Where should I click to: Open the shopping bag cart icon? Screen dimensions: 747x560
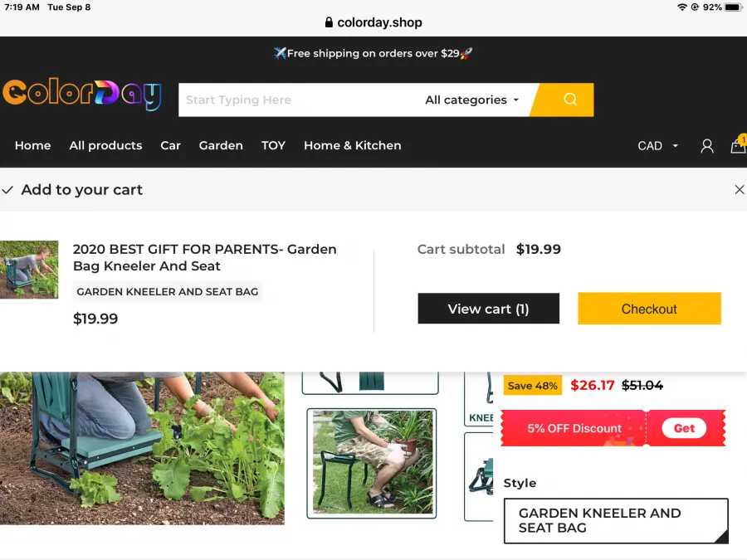pos(738,145)
